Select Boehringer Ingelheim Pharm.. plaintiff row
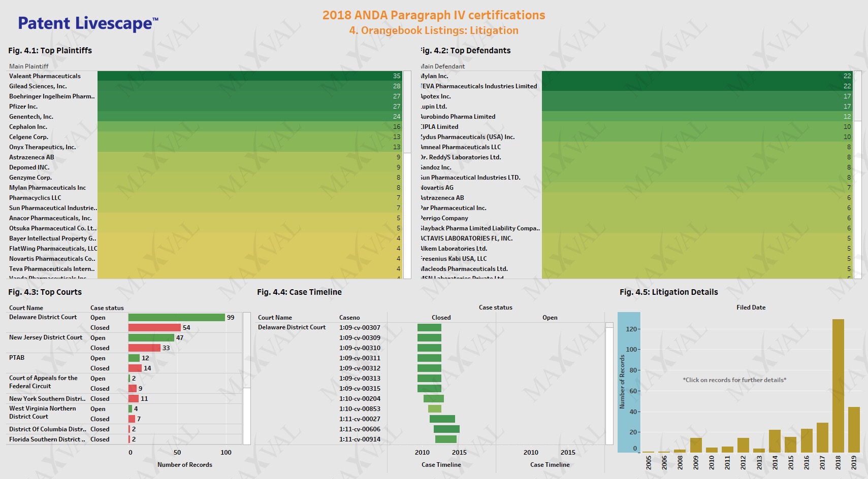The height and width of the screenshot is (479, 868). (205, 96)
